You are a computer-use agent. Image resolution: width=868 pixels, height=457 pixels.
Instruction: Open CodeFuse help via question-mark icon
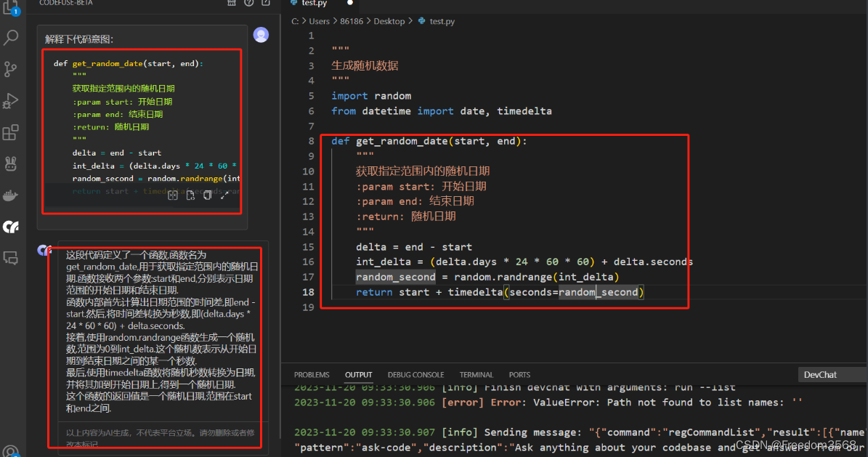[x=248, y=4]
